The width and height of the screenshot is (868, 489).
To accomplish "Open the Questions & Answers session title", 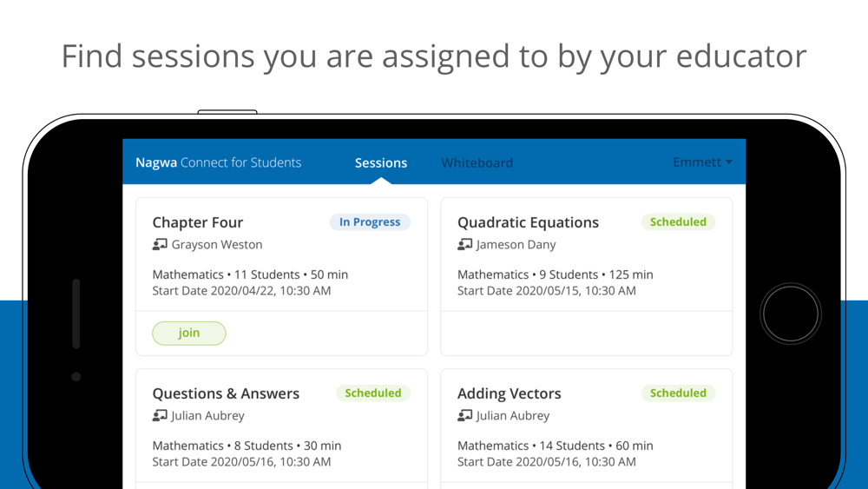I will (x=226, y=393).
